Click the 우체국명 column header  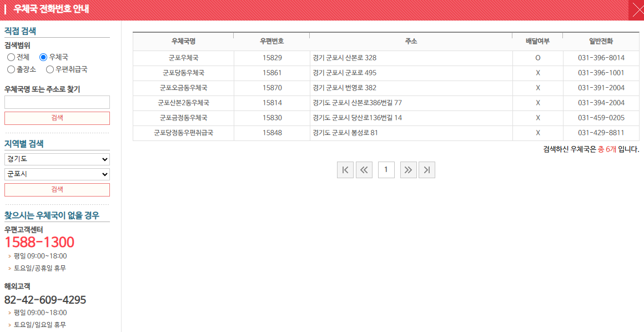click(x=183, y=42)
